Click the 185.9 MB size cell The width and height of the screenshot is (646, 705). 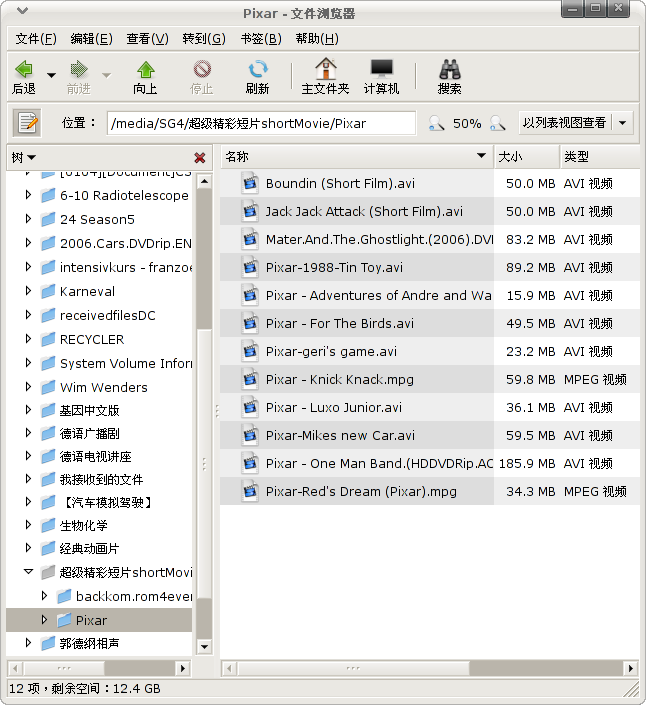527,463
